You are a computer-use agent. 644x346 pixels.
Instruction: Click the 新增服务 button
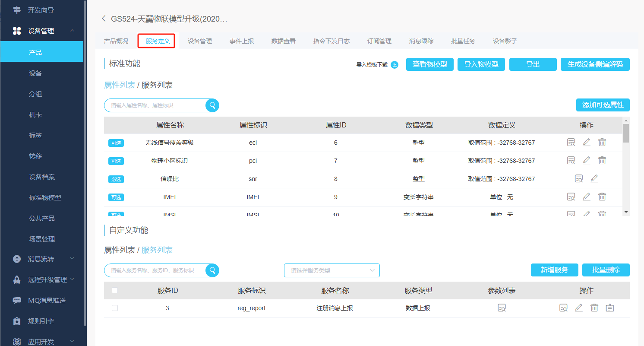click(554, 270)
